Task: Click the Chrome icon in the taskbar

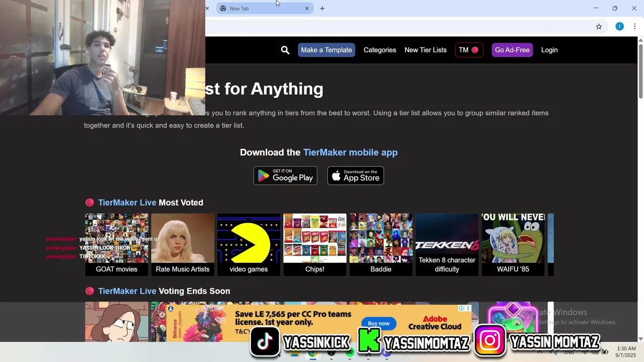Action: click(313, 353)
